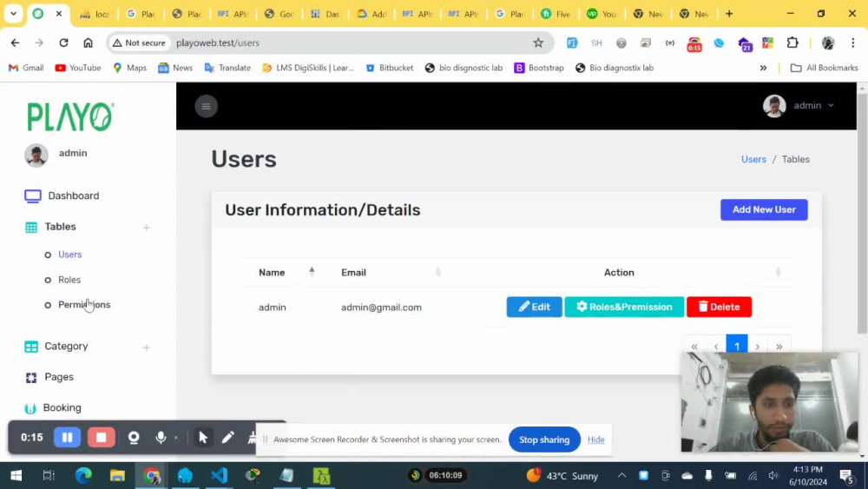
Task: Open the Users submenu link
Action: click(x=69, y=254)
